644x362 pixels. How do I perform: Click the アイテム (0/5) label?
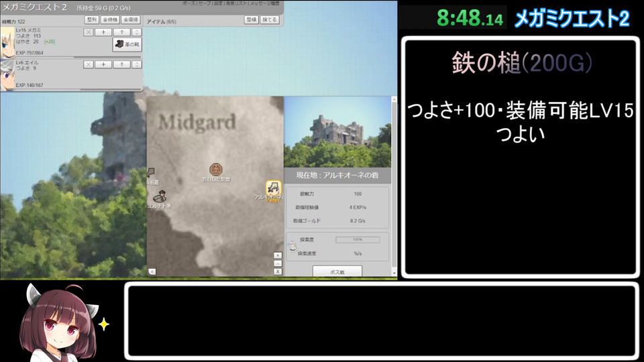pos(162,21)
